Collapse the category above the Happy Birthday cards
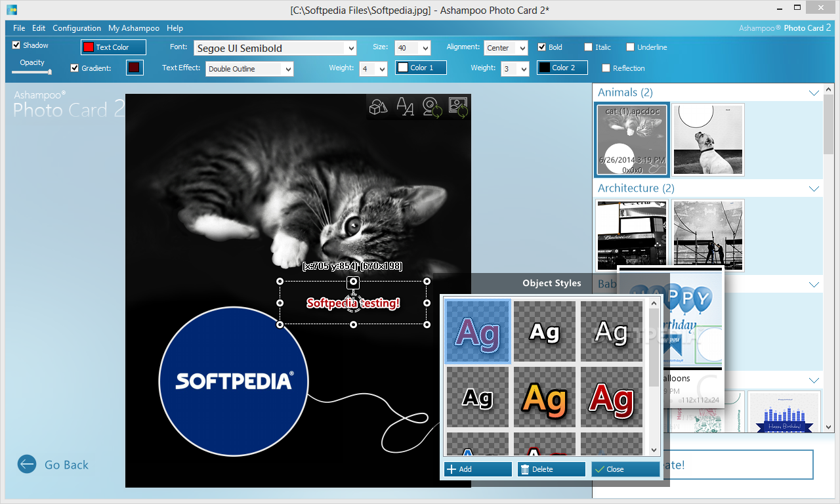 814,381
